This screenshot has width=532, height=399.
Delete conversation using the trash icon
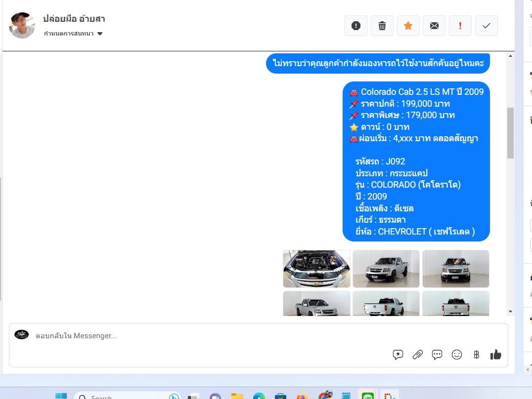pos(382,26)
